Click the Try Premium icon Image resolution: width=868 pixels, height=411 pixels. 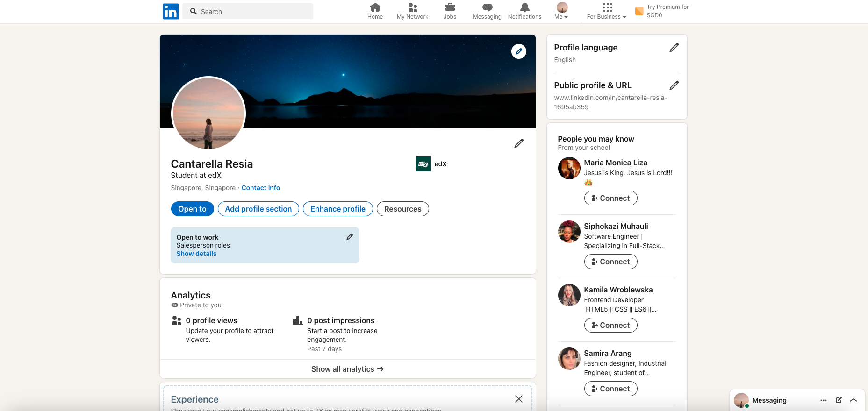click(x=639, y=11)
